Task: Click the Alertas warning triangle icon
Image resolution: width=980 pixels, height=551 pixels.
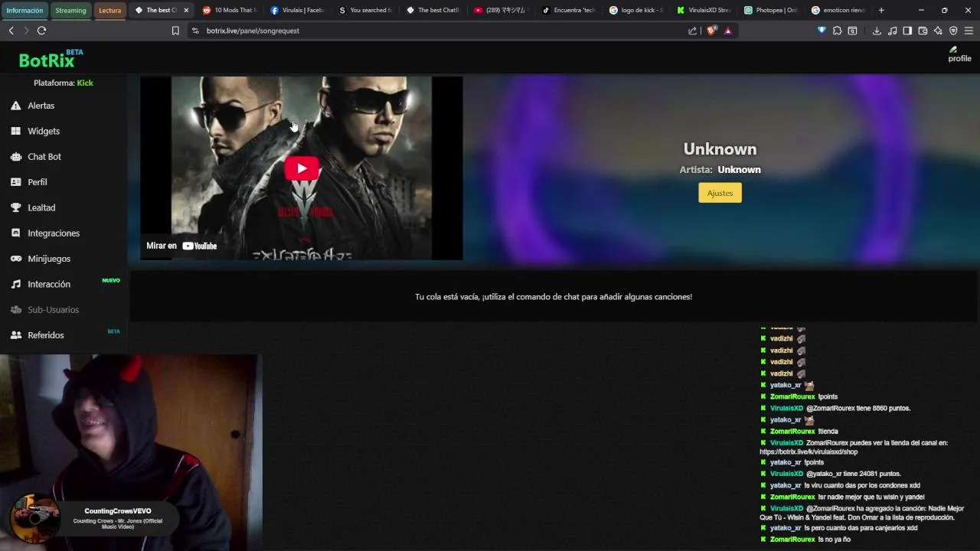Action: (15, 106)
